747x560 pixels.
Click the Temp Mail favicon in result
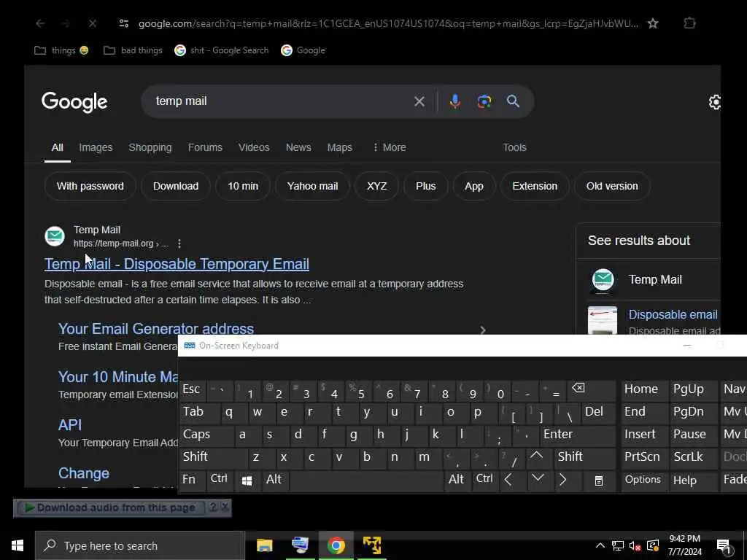click(x=55, y=236)
